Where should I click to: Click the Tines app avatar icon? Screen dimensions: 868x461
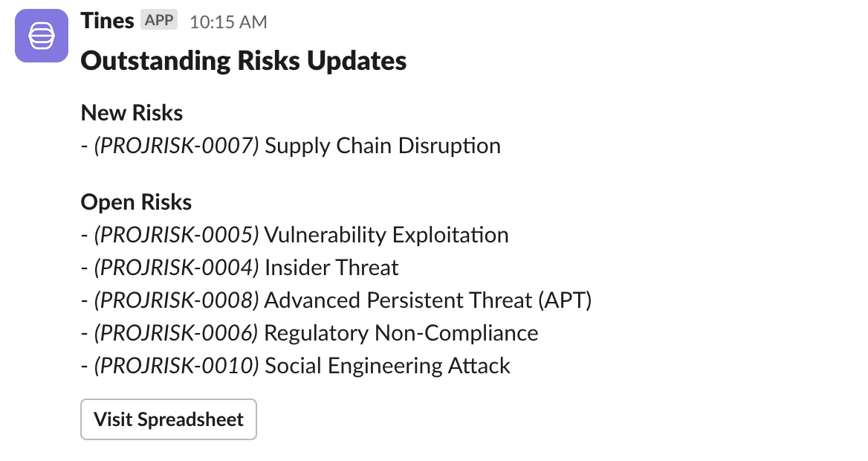click(42, 36)
